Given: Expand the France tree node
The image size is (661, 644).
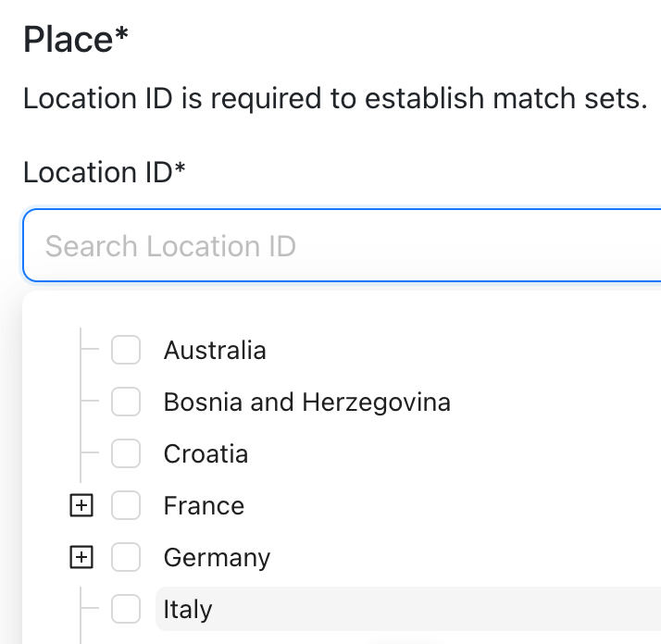Looking at the screenshot, I should [82, 506].
